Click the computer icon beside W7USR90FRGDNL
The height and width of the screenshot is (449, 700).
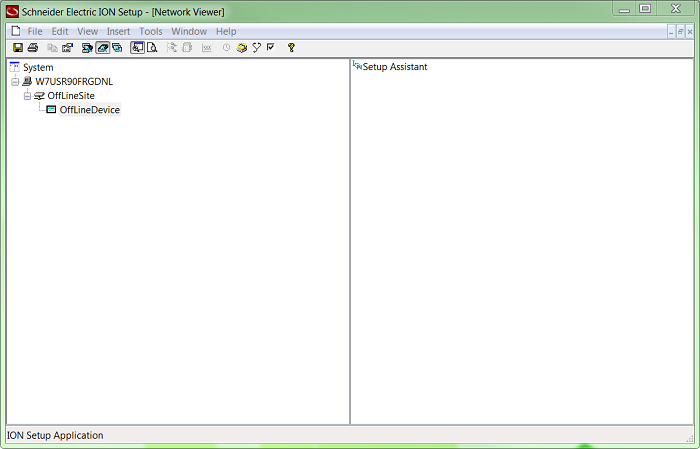pos(27,81)
